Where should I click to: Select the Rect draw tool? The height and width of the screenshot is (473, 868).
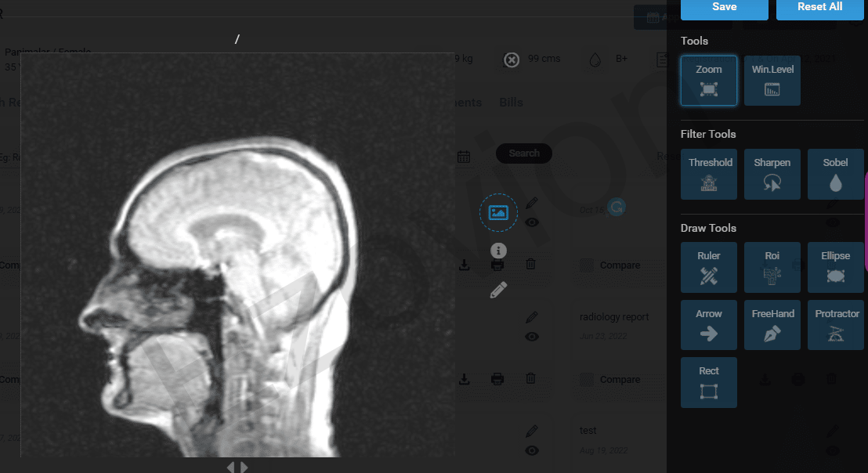click(x=708, y=382)
